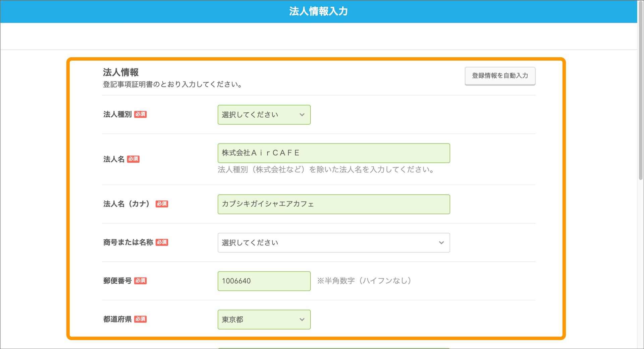Viewport: 644px width, 349px height.
Task: Click the 必須 badge next to 郵便番号
Action: 141,281
